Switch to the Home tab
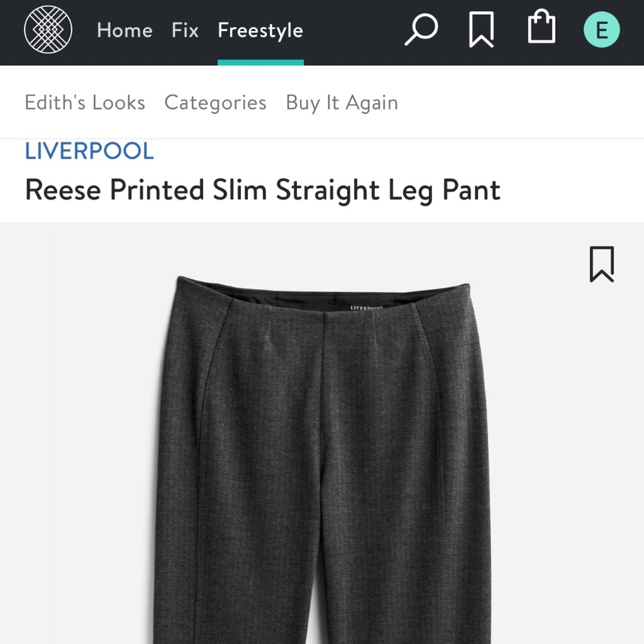Screen dimensions: 644x644 click(124, 30)
